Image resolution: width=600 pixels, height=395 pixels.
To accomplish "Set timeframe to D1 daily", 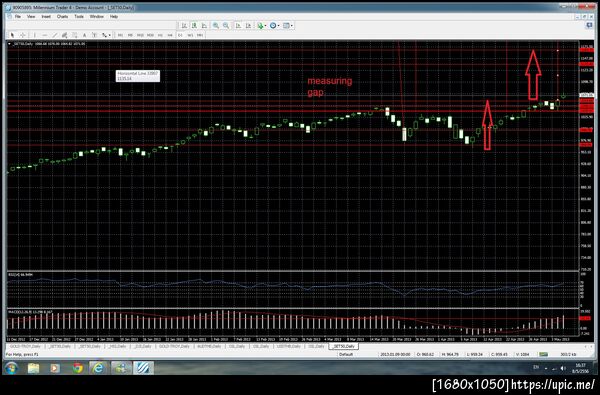I will pos(180,35).
